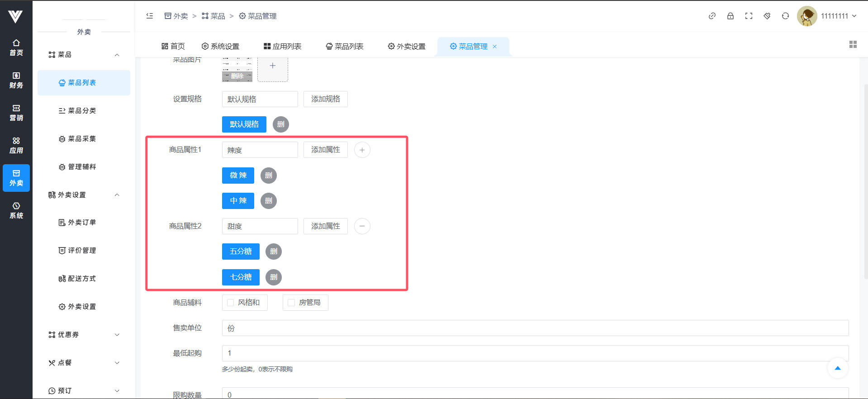Click the lock screen icon in header

(x=730, y=16)
